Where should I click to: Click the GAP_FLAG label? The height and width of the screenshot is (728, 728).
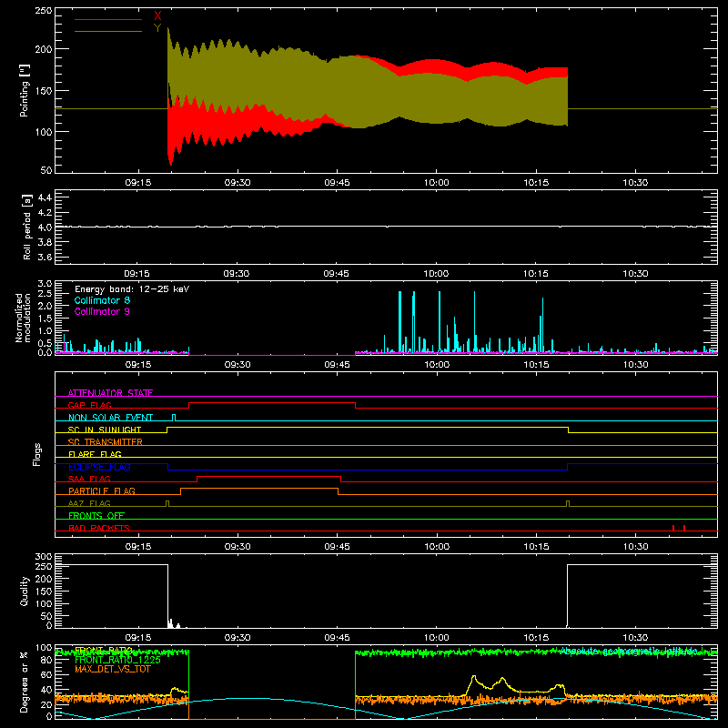[89, 405]
